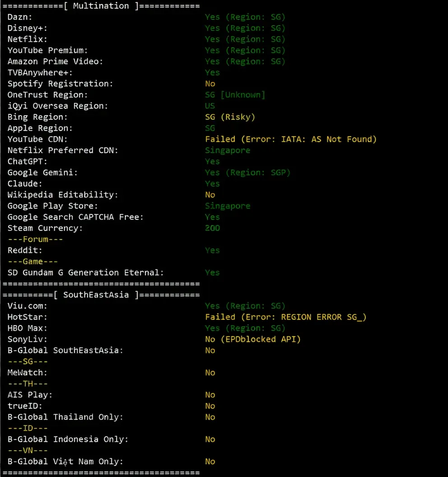Click the Spotify Registration "No" result
Viewport: 448px width, 477px height.
click(x=210, y=84)
